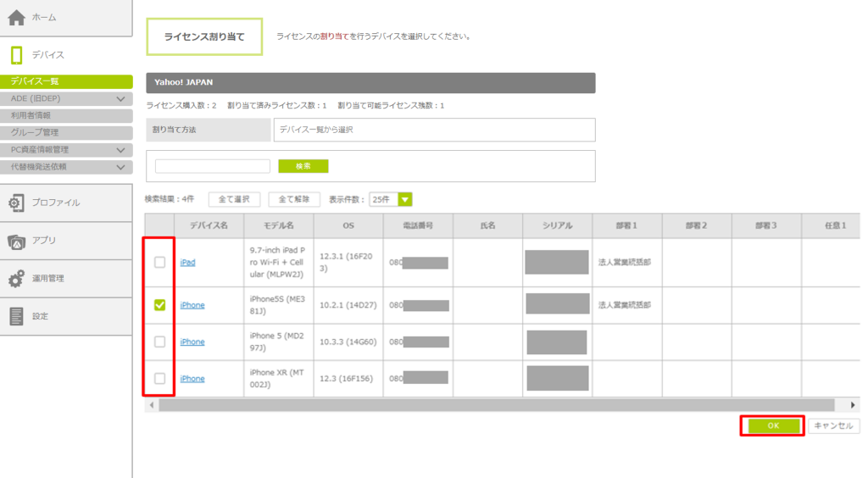
Task: Click the Device phone icon in sidebar
Action: click(x=16, y=55)
